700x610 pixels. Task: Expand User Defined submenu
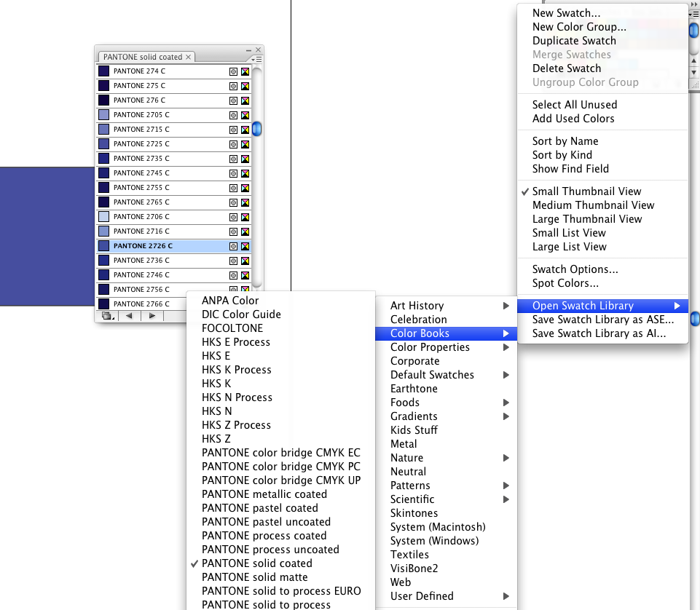(446, 596)
